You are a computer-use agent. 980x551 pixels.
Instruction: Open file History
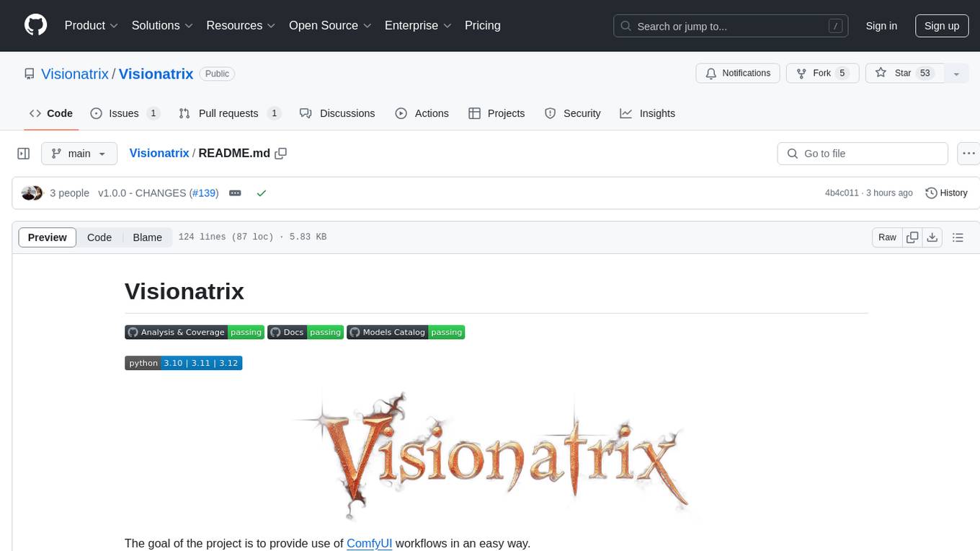point(946,193)
